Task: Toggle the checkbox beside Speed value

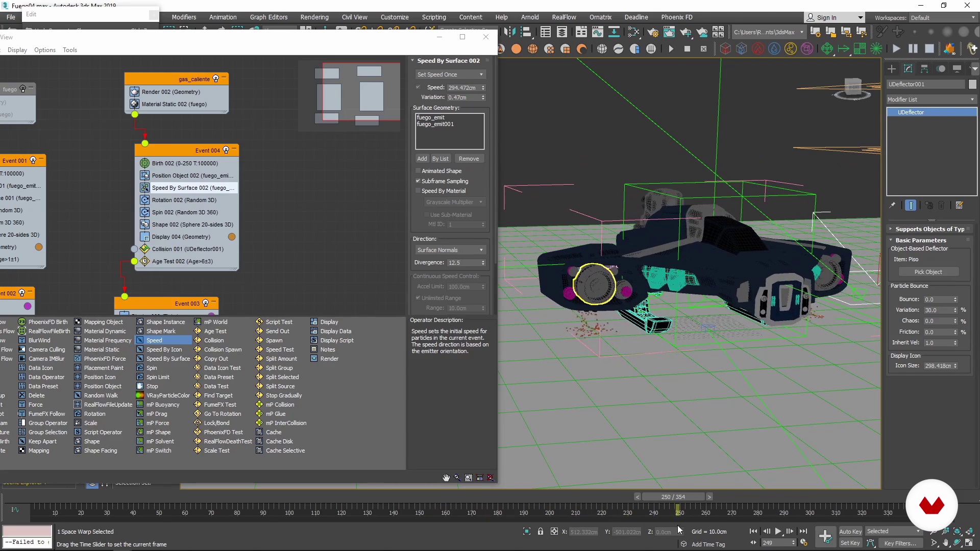Action: pyautogui.click(x=418, y=87)
